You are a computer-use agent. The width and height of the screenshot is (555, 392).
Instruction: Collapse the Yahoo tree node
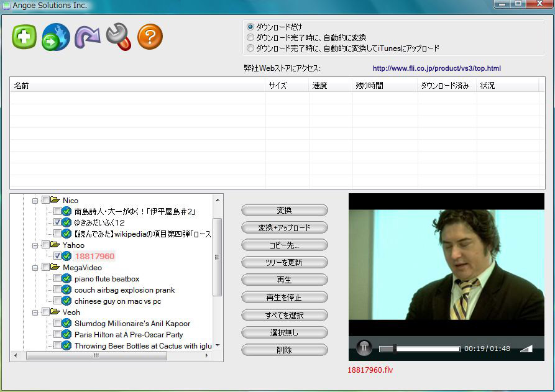(x=35, y=245)
